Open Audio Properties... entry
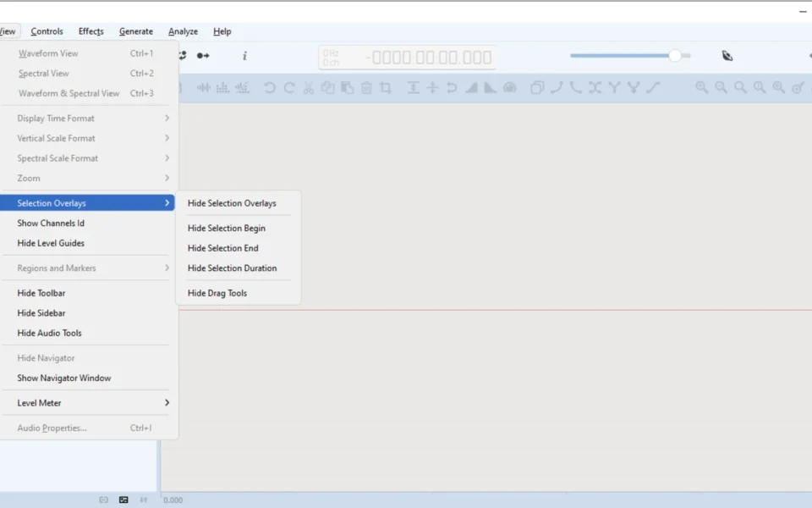Image resolution: width=812 pixels, height=508 pixels. [87, 428]
